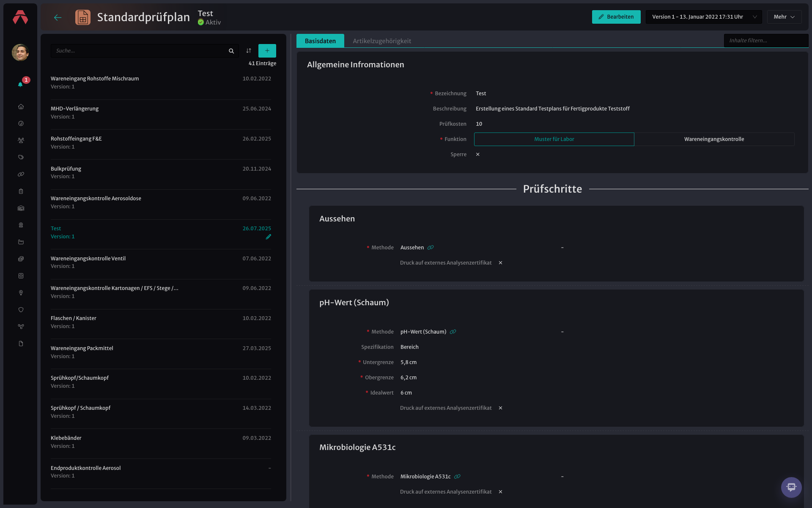
Task: Toggle Druck auf externes Analysenzertifikat under Aussehen
Action: pyautogui.click(x=500, y=263)
